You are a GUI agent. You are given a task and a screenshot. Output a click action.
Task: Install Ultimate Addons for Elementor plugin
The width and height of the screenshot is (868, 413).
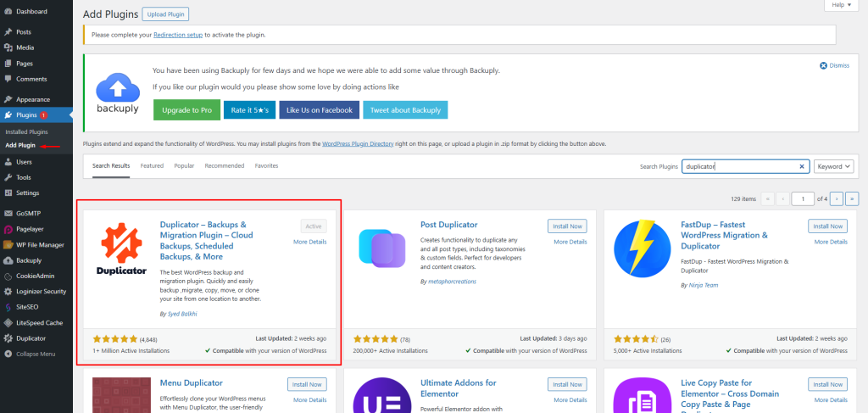click(567, 384)
